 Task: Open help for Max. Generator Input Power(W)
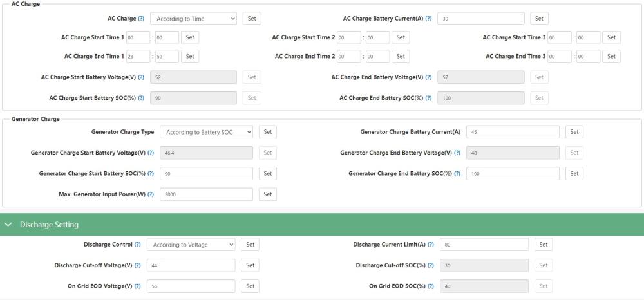[151, 194]
